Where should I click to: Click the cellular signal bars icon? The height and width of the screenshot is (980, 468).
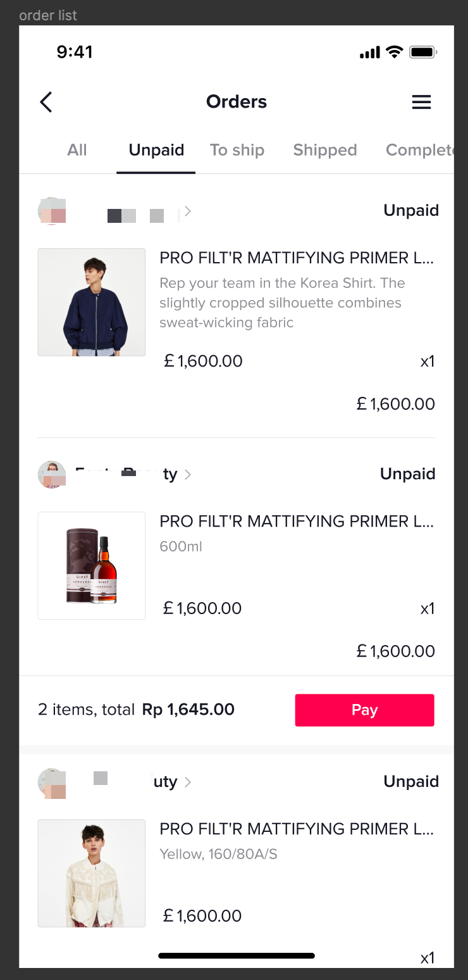369,53
